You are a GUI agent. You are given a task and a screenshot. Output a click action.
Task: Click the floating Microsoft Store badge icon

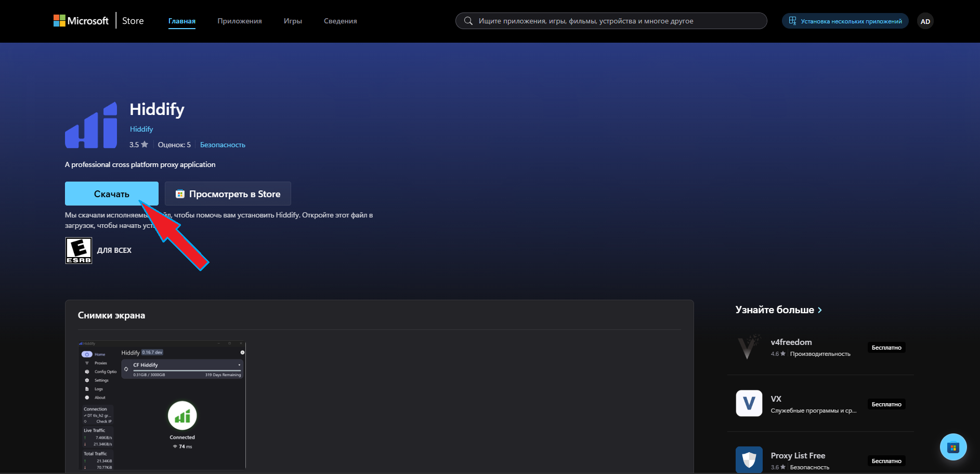point(953,447)
